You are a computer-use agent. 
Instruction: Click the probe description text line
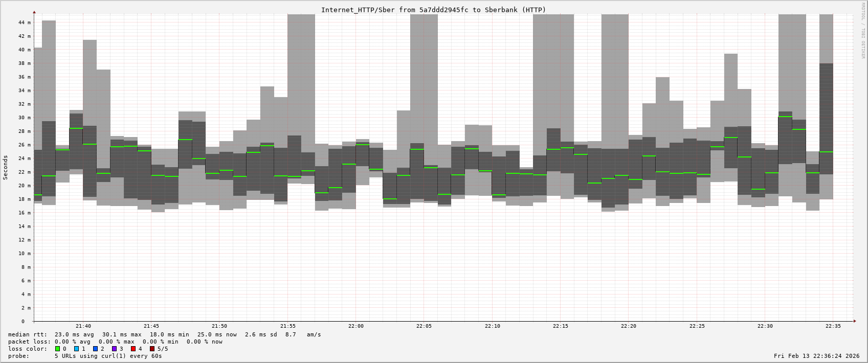click(x=85, y=356)
